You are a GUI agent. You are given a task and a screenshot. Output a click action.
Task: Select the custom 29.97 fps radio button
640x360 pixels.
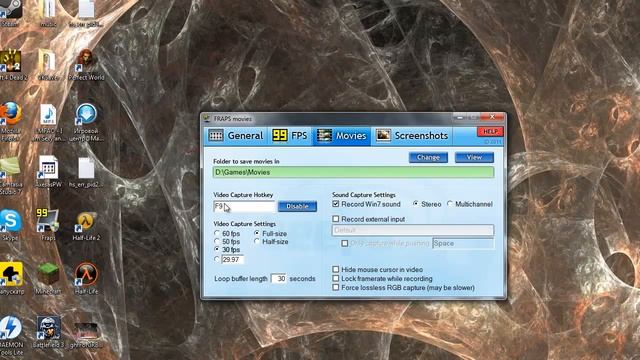tap(217, 260)
